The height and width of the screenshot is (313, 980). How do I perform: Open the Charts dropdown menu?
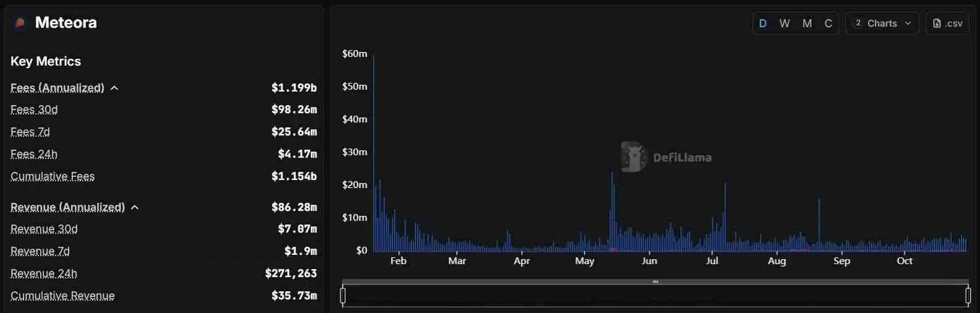[x=882, y=24]
